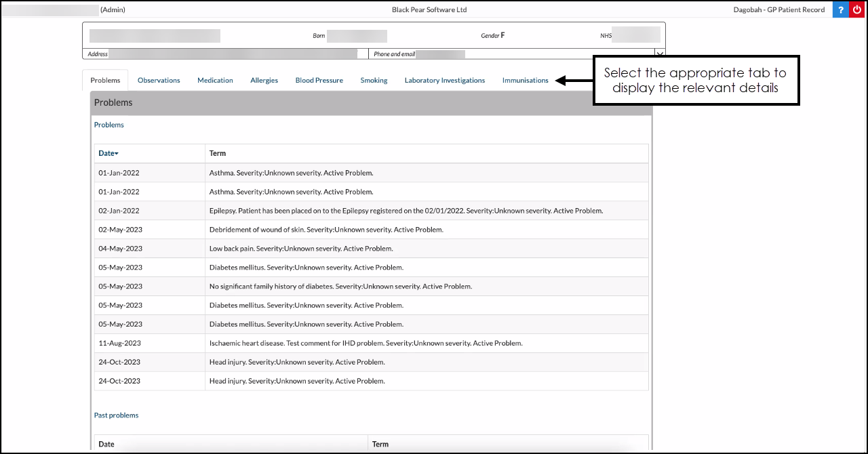This screenshot has height=454, width=868.
Task: Open the Laboratory Investigations tab
Action: click(445, 80)
